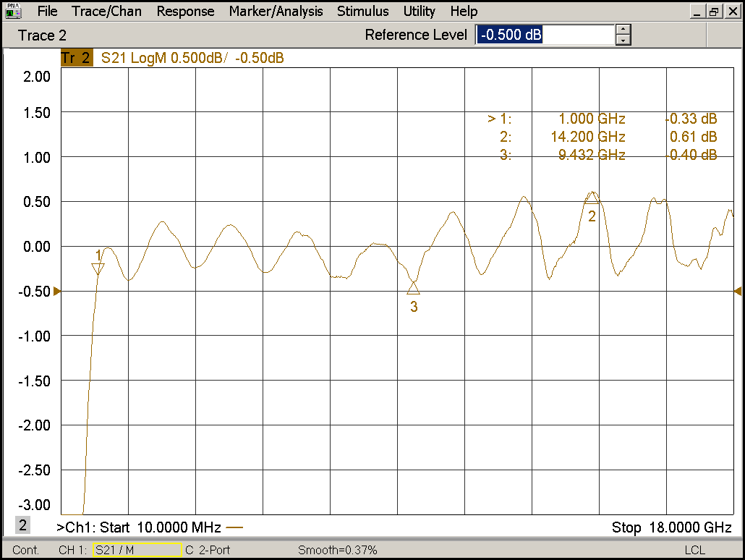Image resolution: width=745 pixels, height=560 pixels.
Task: Click the Trace 2 title label
Action: 42,35
